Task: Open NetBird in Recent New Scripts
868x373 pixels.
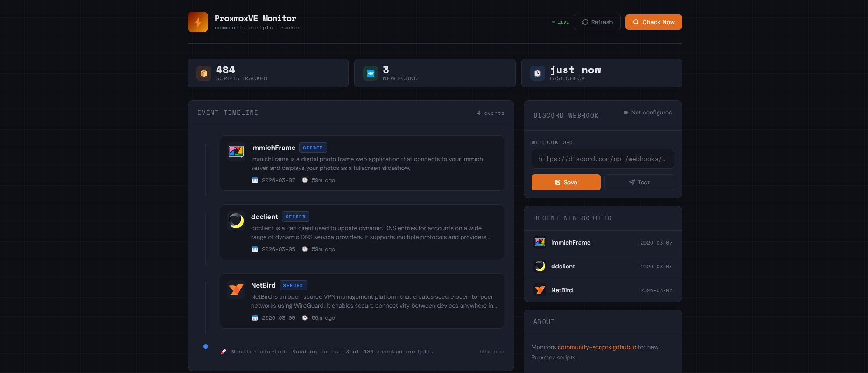Action: 603,290
